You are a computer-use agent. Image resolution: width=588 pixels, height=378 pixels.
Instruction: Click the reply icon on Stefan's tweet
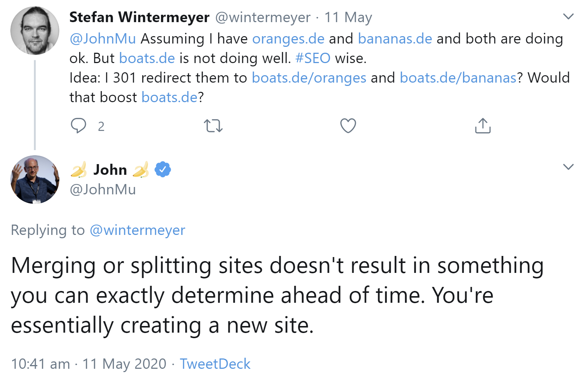[x=79, y=126]
